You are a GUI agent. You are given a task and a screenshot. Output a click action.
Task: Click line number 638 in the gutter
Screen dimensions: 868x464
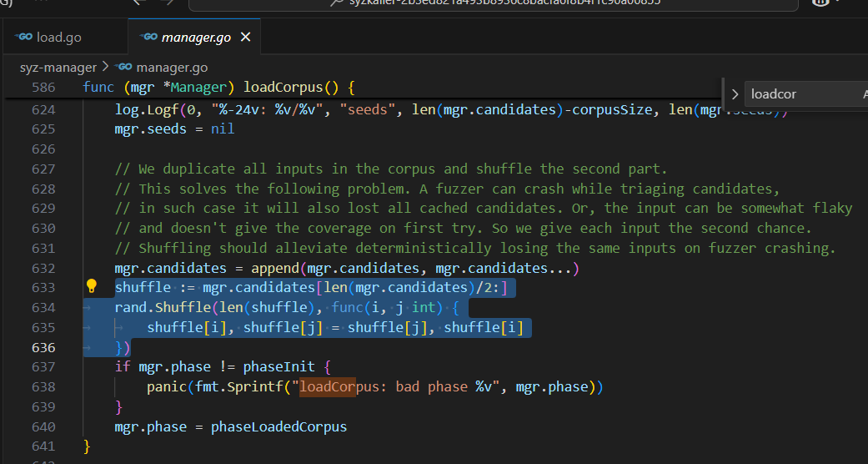tap(43, 387)
